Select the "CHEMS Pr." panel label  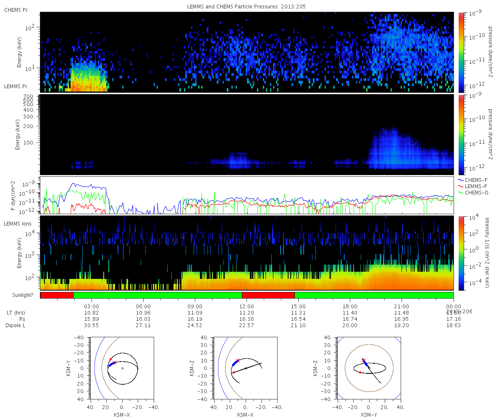16,10
